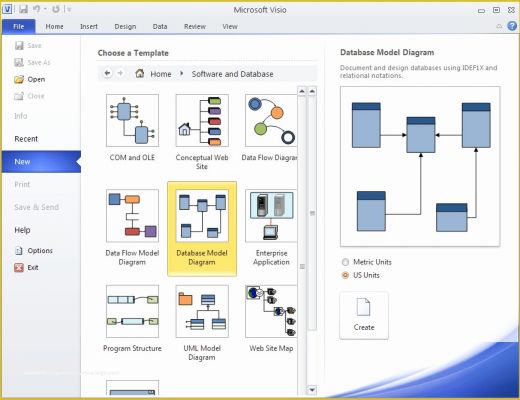Select the Database Model Diagram template

202,229
